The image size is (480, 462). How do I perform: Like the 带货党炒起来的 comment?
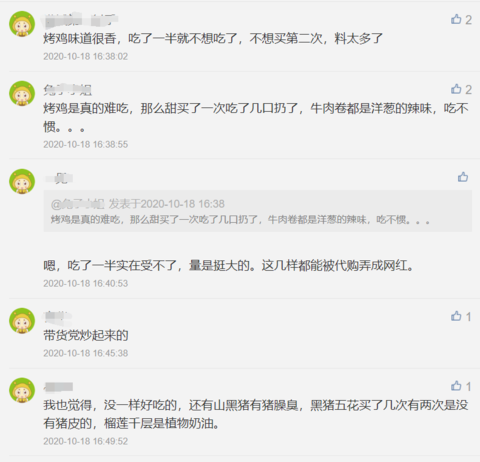456,316
